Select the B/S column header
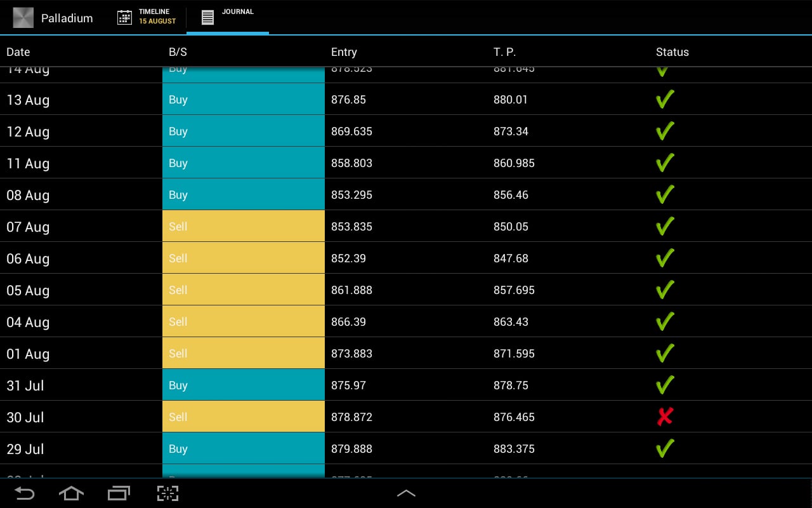Viewport: 812px width, 508px height. [178, 52]
